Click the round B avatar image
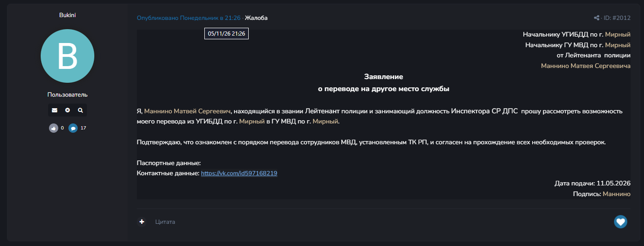Viewport: 644px width, 246px height. coord(67,56)
